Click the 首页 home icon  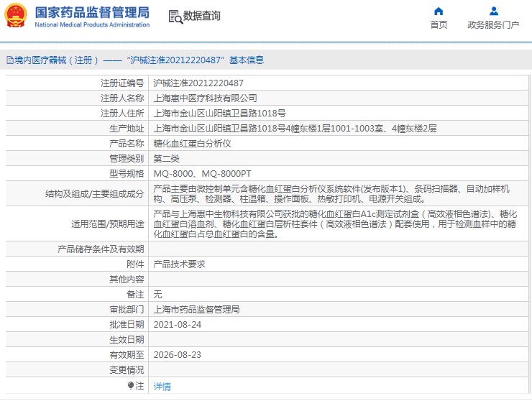(x=439, y=11)
